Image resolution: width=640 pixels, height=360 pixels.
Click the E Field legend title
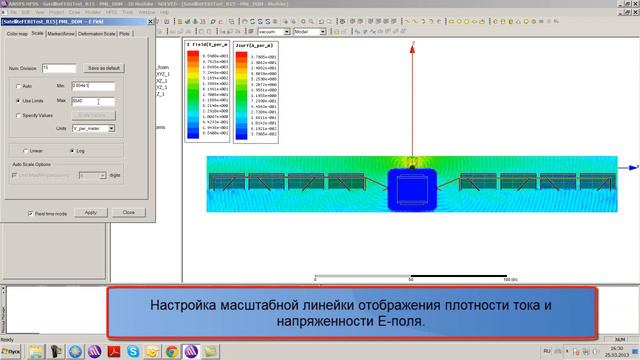point(207,44)
